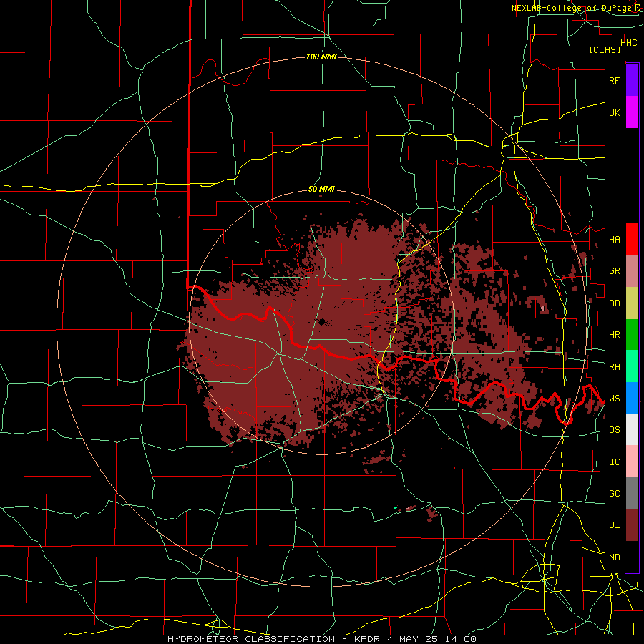Click the RF legend label

(x=614, y=80)
